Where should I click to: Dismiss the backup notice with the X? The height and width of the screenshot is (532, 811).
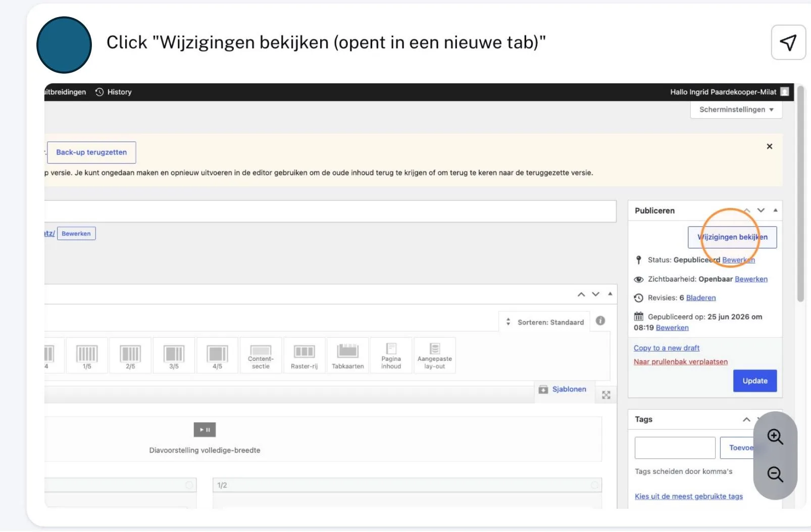tap(770, 146)
